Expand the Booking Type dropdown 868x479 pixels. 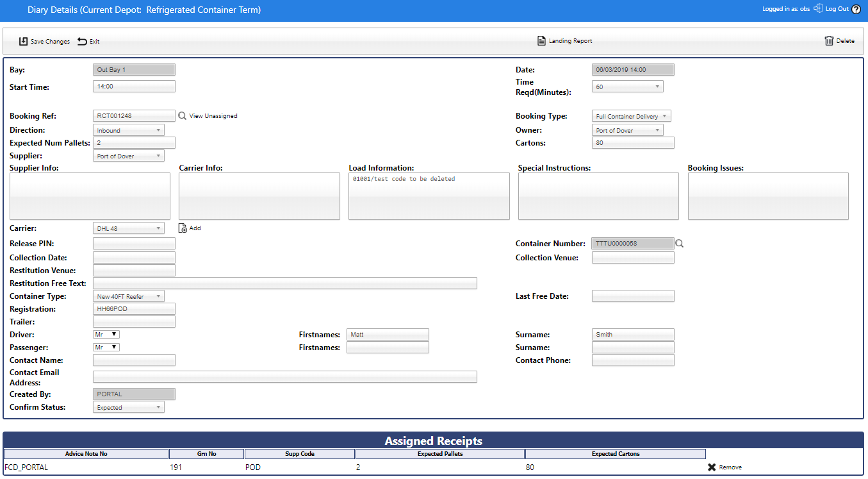tap(631, 117)
